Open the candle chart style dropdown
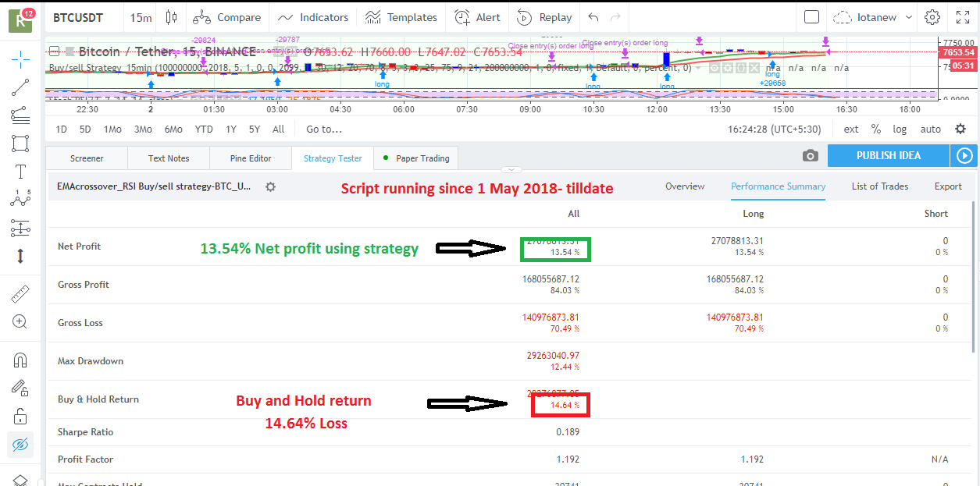This screenshot has height=486, width=980. coord(172,17)
